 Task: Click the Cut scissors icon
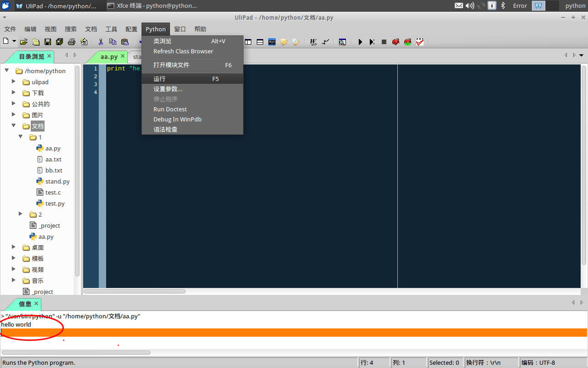click(100, 42)
